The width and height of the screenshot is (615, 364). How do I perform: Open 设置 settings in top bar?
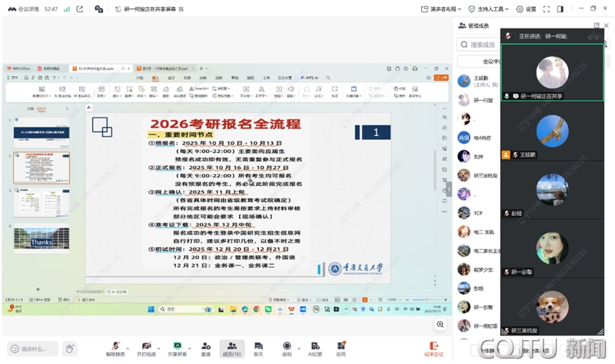[x=527, y=9]
